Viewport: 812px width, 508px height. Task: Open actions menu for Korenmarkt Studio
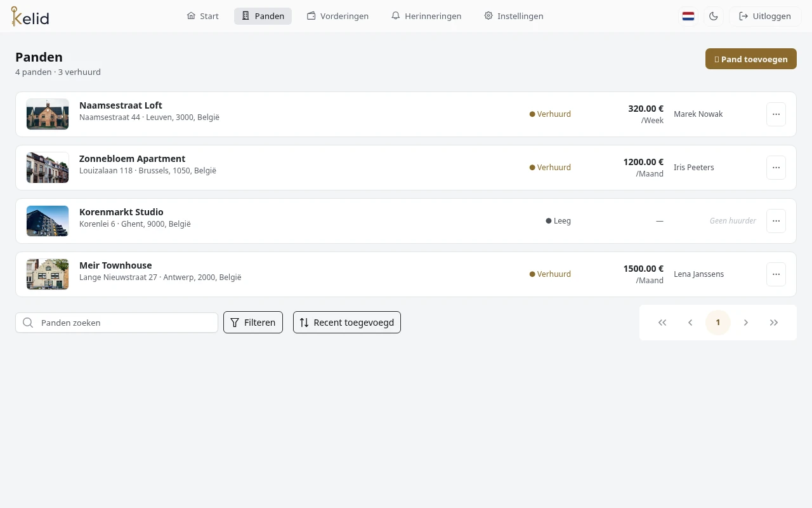[x=776, y=221]
